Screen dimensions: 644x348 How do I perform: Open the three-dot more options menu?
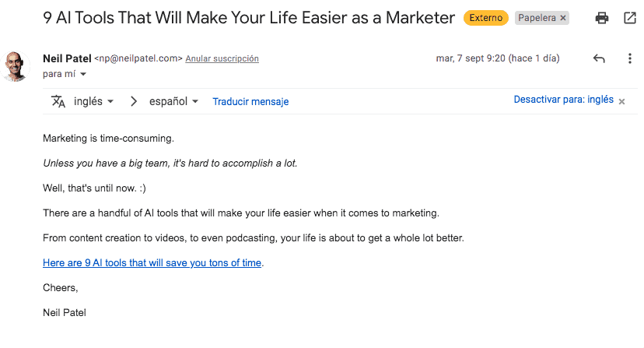[630, 58]
